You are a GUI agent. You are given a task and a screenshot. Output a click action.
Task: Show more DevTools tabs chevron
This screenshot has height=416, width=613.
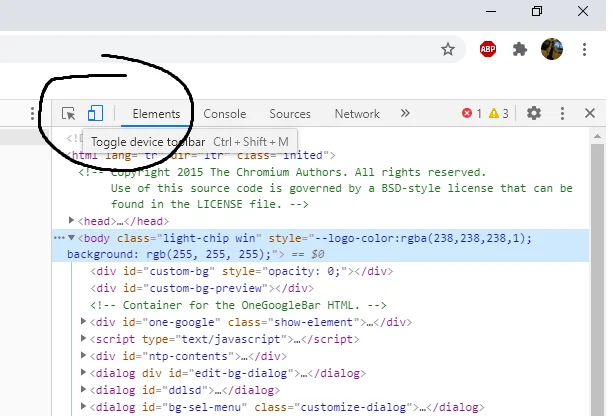click(405, 113)
